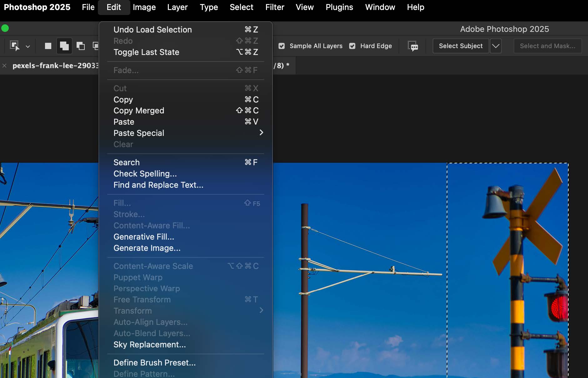588x378 pixels.
Task: Toggle the Hard Edge checkbox
Action: [x=352, y=46]
